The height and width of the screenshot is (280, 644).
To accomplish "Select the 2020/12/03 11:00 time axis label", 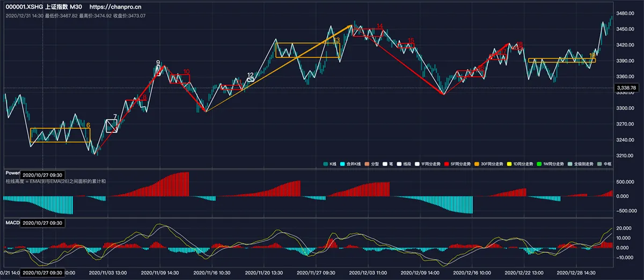I will tap(367, 274).
